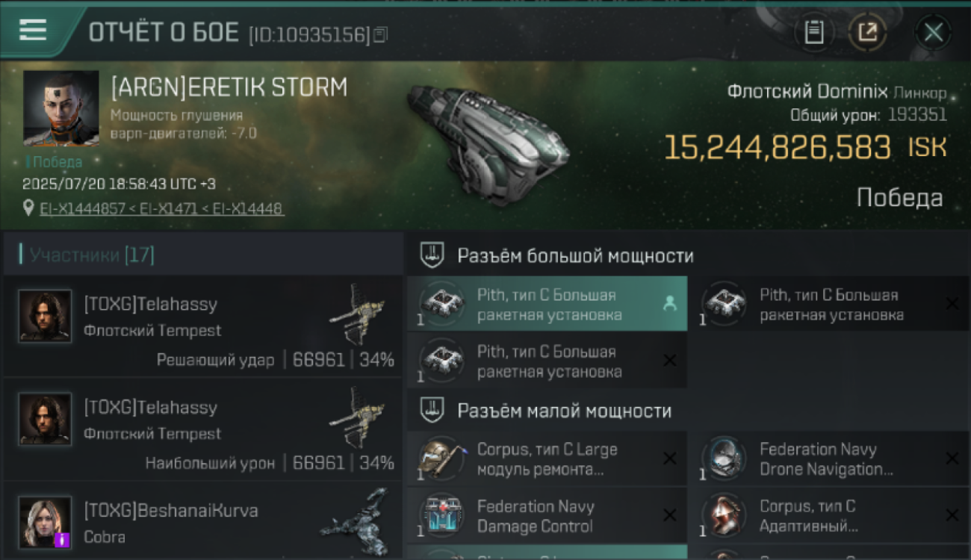Open the hamburger menu
The image size is (971, 560).
[x=33, y=30]
